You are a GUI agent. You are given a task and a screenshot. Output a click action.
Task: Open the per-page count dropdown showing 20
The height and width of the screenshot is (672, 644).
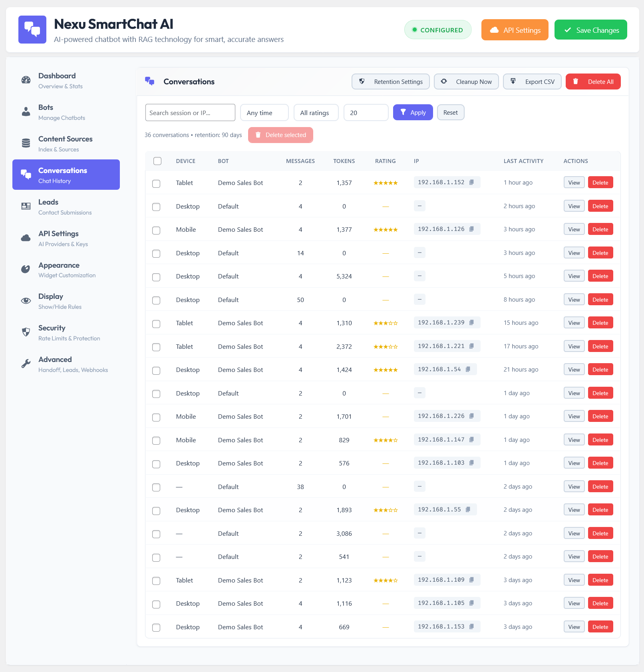366,113
